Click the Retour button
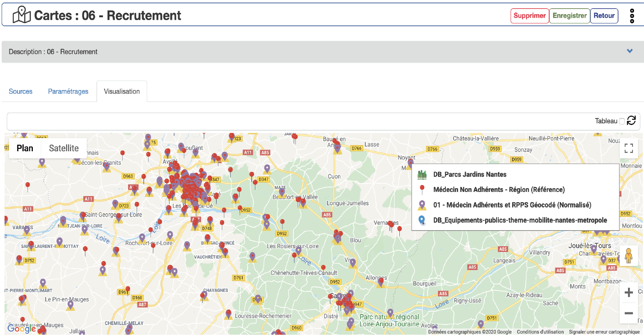Screen dimensions: 644x335 [x=604, y=16]
